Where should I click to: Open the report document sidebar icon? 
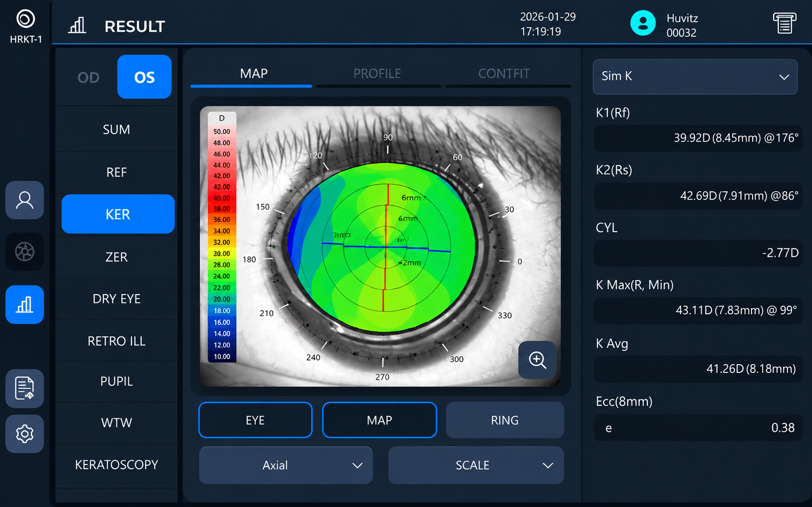(25, 388)
